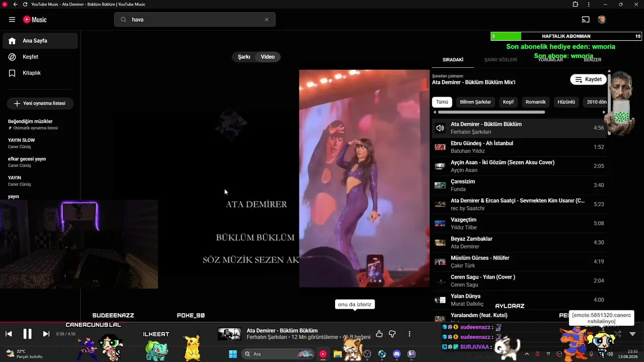
Task: Open the cast to device icon
Action: click(586, 20)
